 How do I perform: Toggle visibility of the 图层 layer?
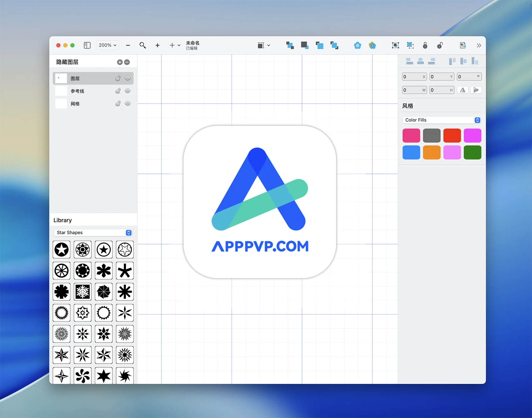click(128, 78)
